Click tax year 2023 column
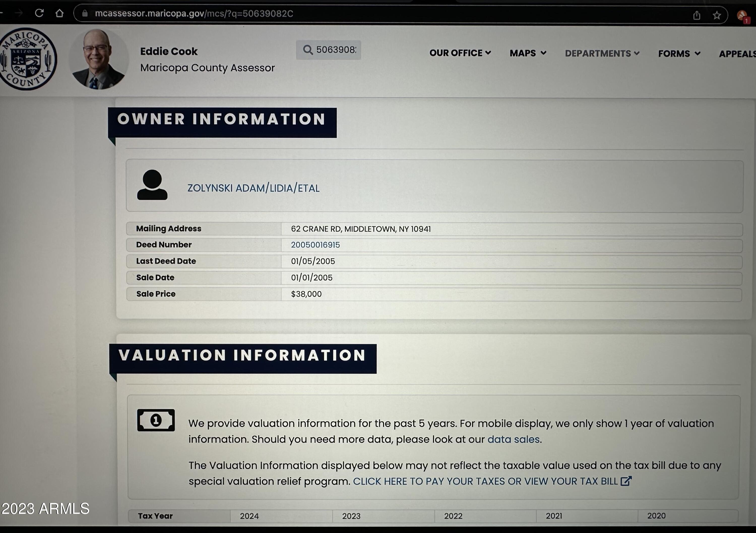The height and width of the screenshot is (533, 756). click(x=351, y=516)
